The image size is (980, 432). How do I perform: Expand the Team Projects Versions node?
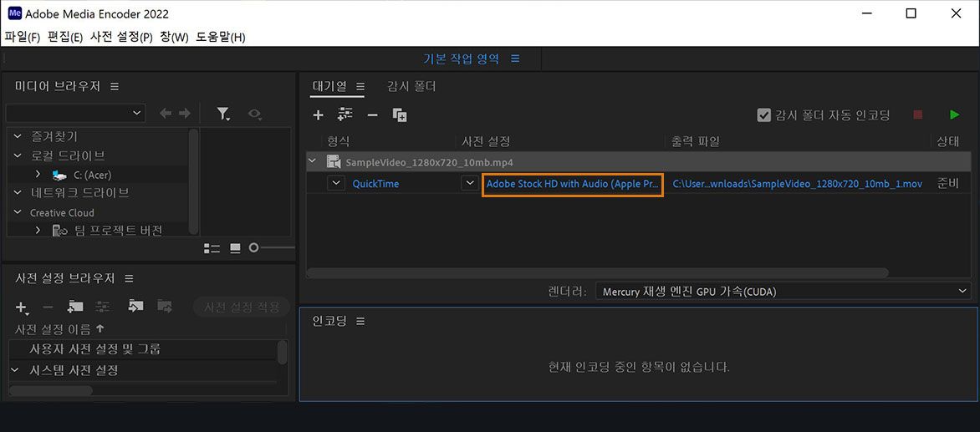pos(38,231)
